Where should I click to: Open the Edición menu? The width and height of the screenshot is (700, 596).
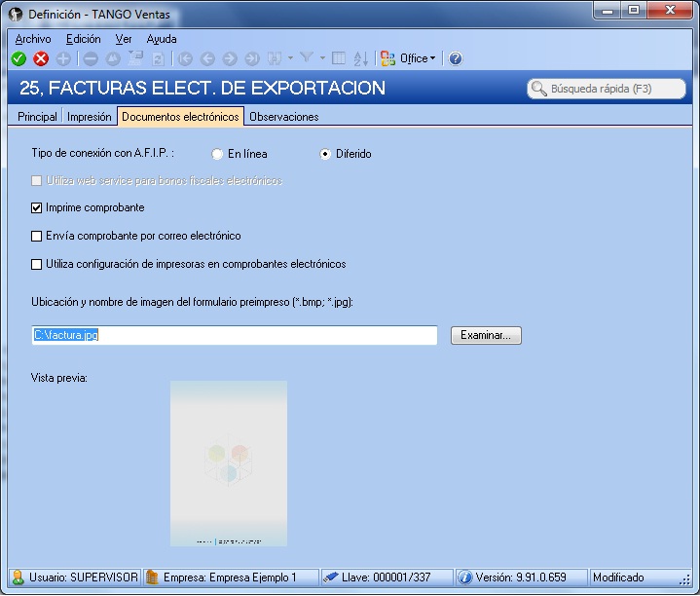coord(84,39)
